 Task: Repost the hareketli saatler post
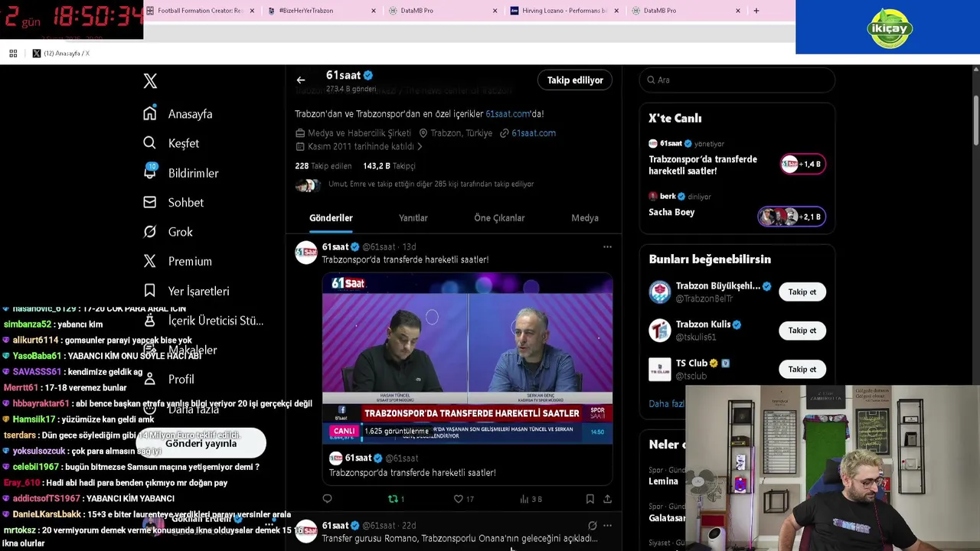(x=396, y=499)
